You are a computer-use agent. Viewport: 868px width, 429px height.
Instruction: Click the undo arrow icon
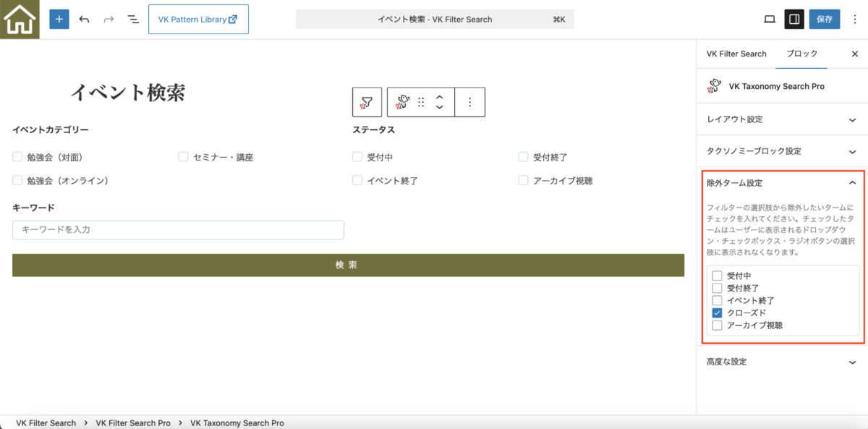click(84, 20)
